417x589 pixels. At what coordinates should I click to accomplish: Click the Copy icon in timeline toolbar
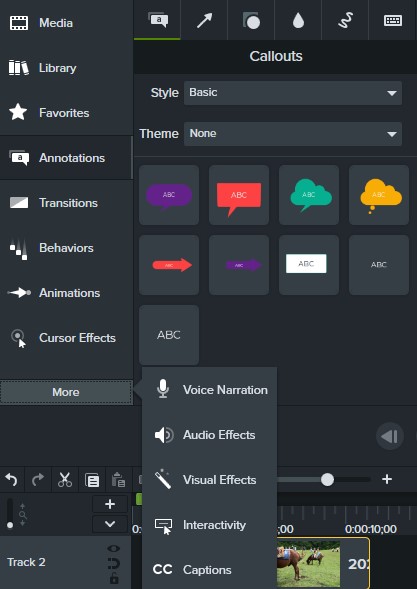tap(92, 480)
